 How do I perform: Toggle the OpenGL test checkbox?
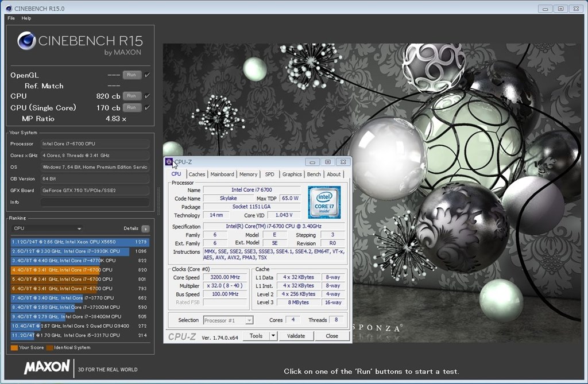(x=147, y=75)
